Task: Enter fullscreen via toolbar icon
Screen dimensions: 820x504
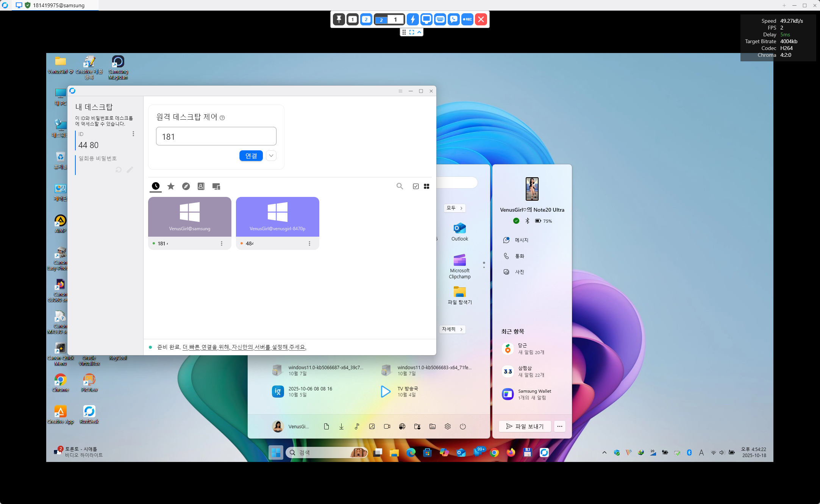Action: (412, 32)
